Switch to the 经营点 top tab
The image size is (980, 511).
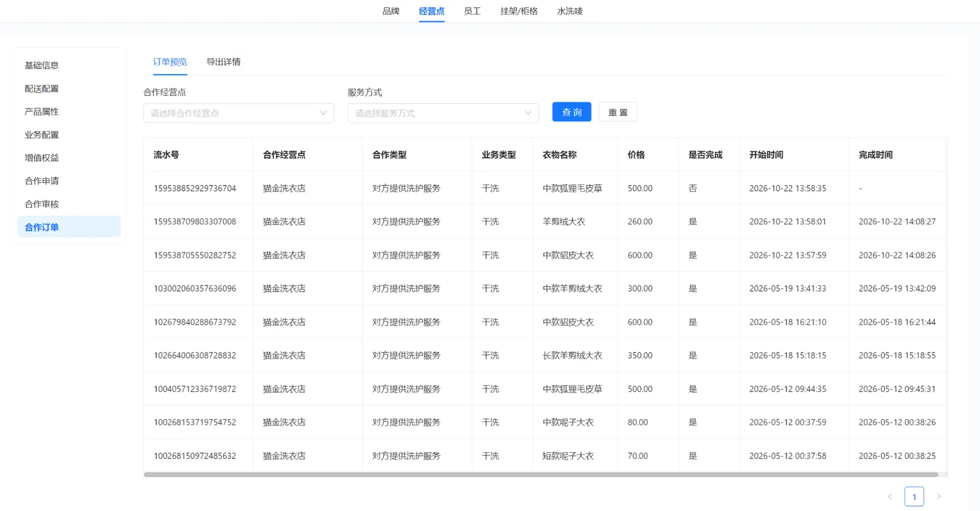[x=432, y=11]
